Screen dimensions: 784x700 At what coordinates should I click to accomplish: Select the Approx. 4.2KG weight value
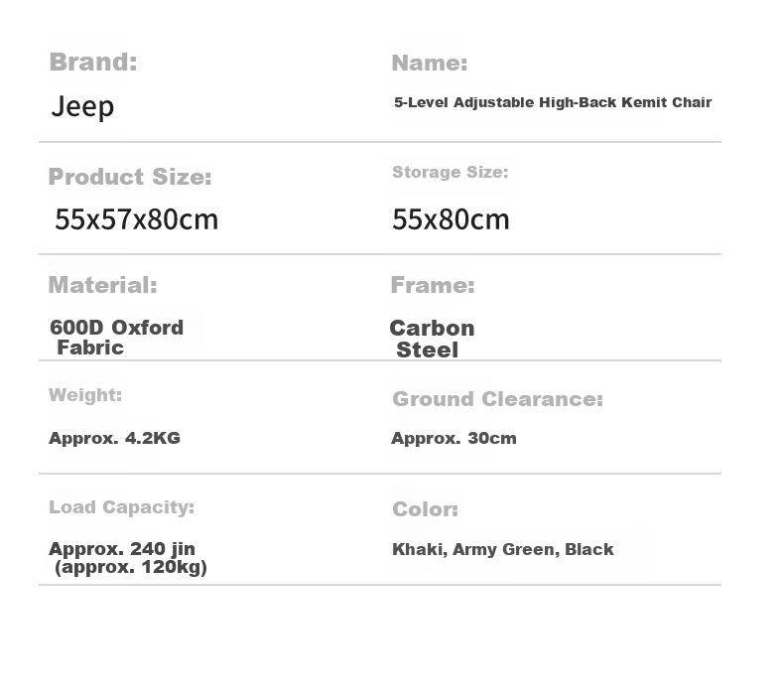pyautogui.click(x=114, y=438)
